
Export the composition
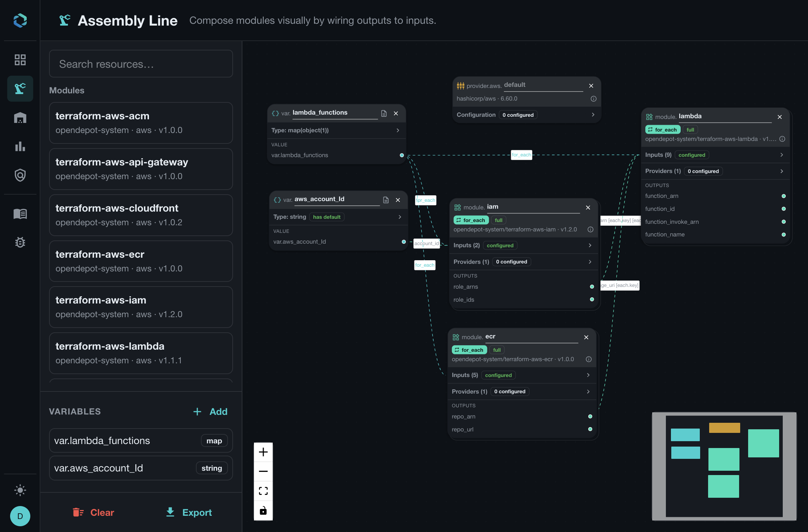coord(189,513)
